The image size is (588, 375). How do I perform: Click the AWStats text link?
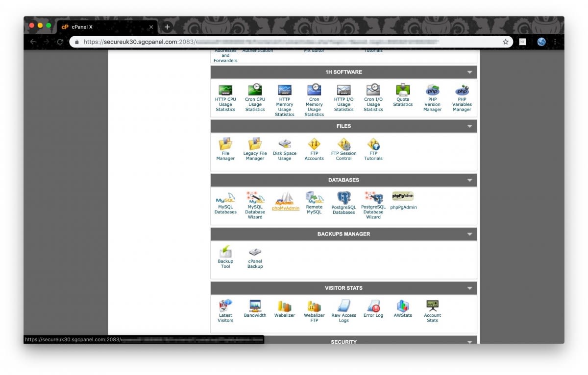[403, 315]
